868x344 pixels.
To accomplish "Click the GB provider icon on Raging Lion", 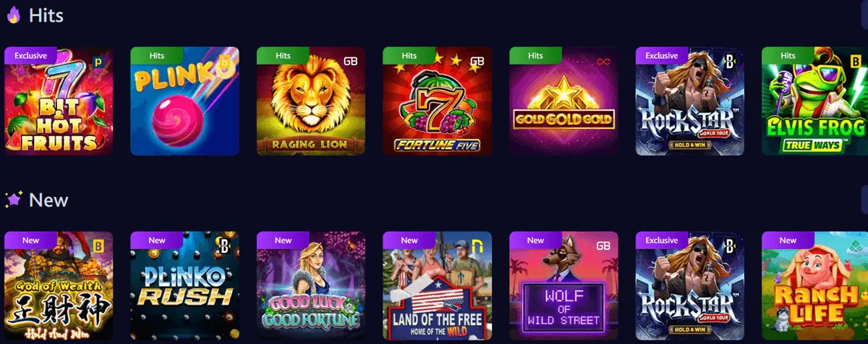I will click(351, 62).
